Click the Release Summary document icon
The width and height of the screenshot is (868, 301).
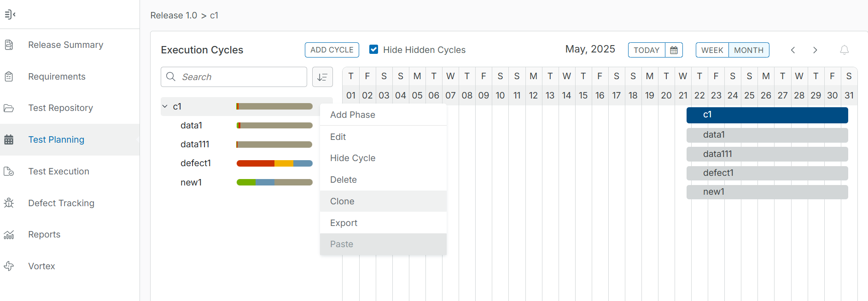[x=9, y=45]
